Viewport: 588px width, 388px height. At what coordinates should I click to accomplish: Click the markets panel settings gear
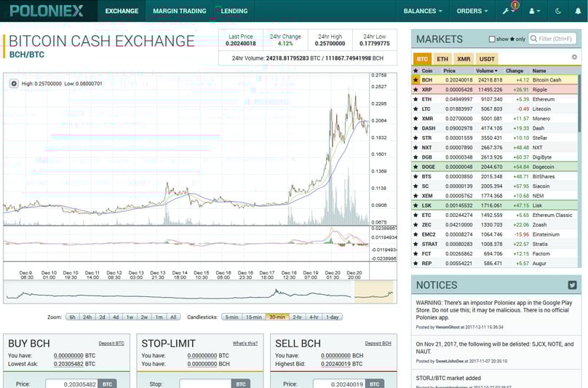coord(574,57)
